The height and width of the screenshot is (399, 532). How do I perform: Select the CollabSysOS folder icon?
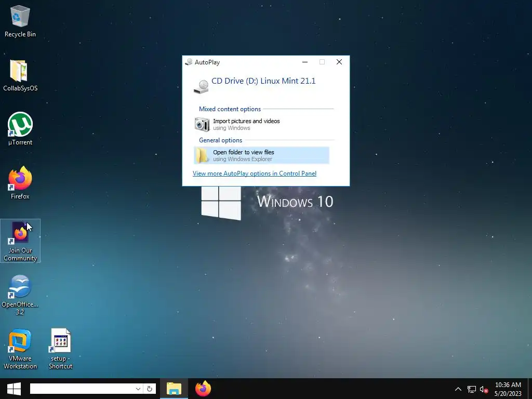click(20, 75)
